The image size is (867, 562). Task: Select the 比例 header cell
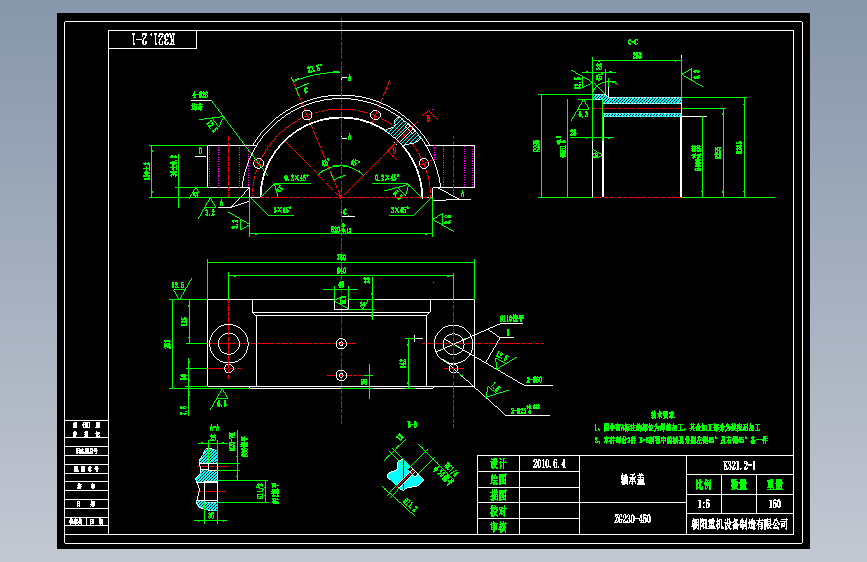(x=703, y=485)
